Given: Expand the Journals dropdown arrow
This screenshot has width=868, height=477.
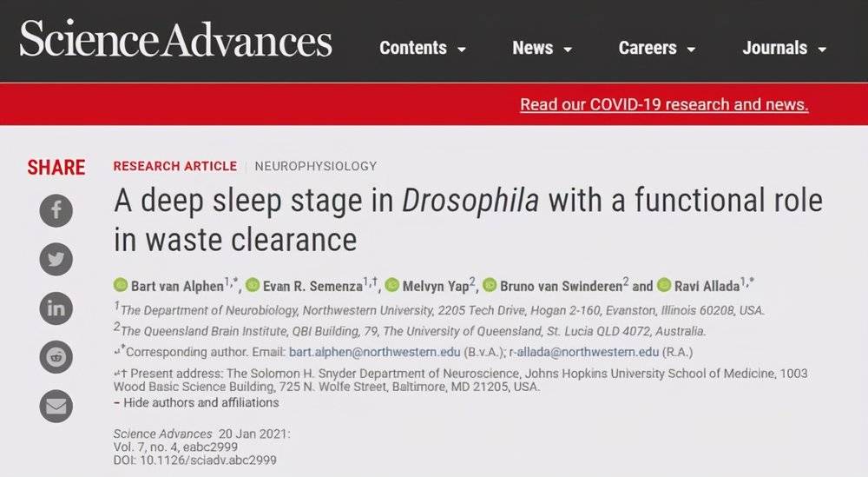Looking at the screenshot, I should (822, 50).
